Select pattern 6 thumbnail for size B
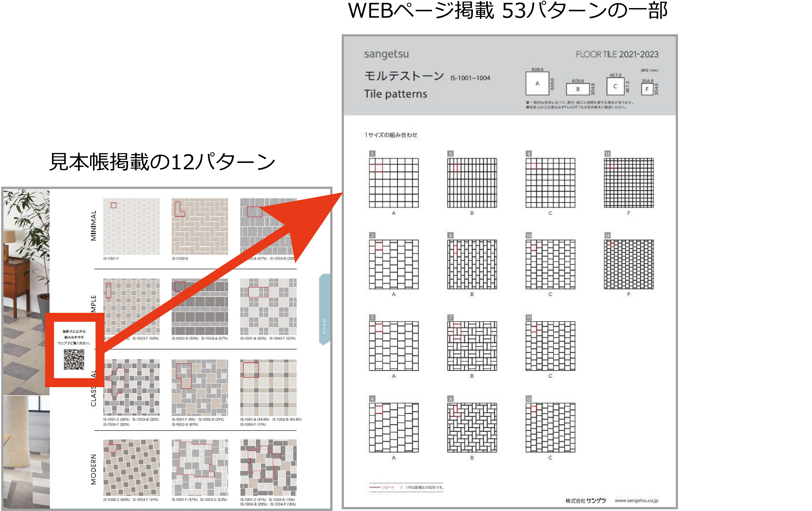The width and height of the screenshot is (812, 511). pyautogui.click(x=472, y=265)
